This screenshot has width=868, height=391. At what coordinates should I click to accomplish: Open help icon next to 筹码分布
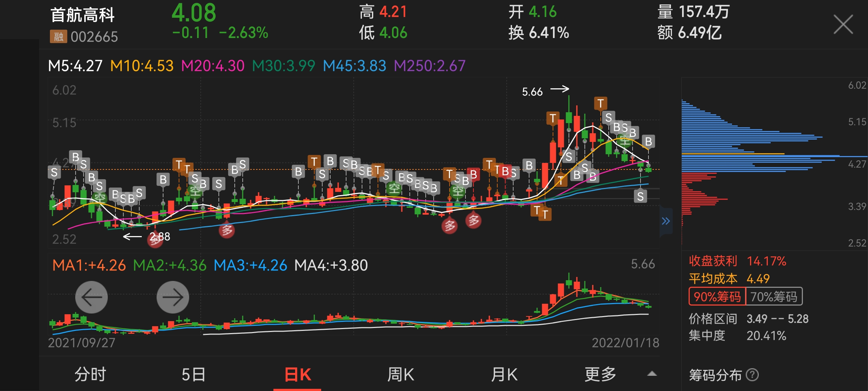point(753,375)
